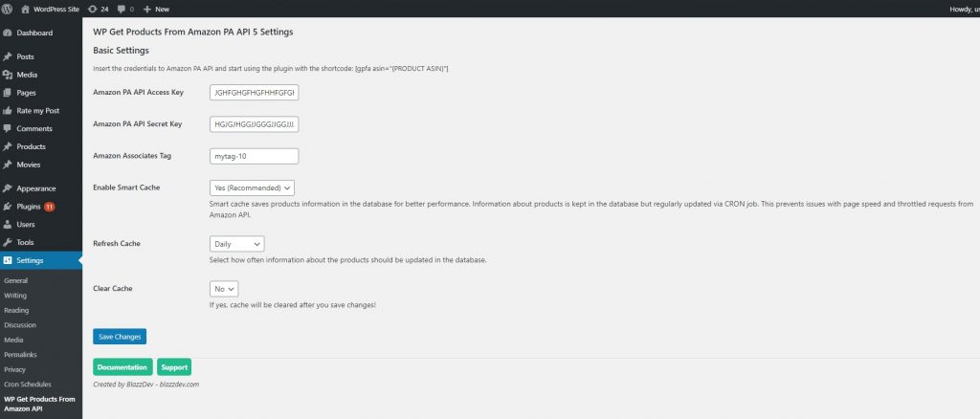
Task: Click the Amazon Associates Tag field
Action: tap(255, 156)
